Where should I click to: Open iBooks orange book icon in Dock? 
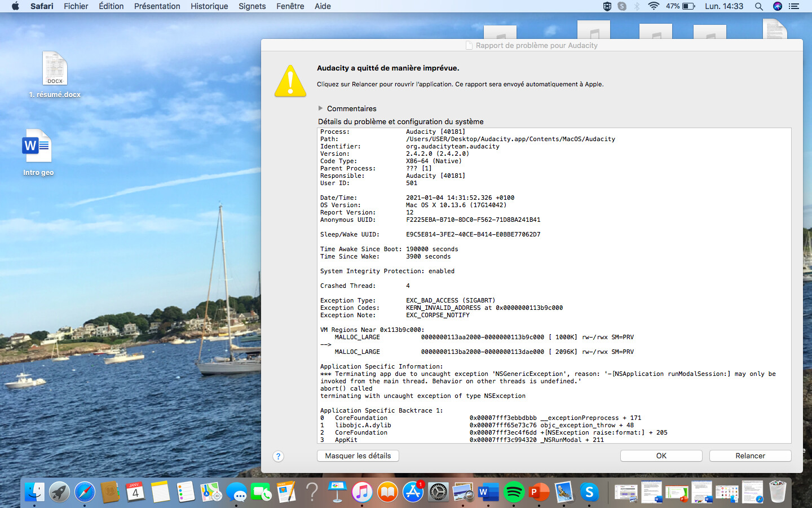pyautogui.click(x=387, y=492)
